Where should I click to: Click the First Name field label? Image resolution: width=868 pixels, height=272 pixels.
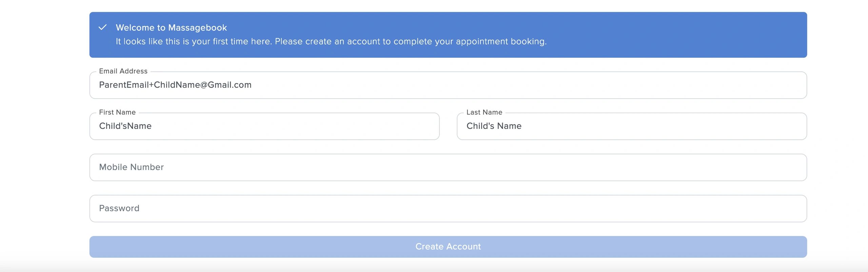[117, 112]
